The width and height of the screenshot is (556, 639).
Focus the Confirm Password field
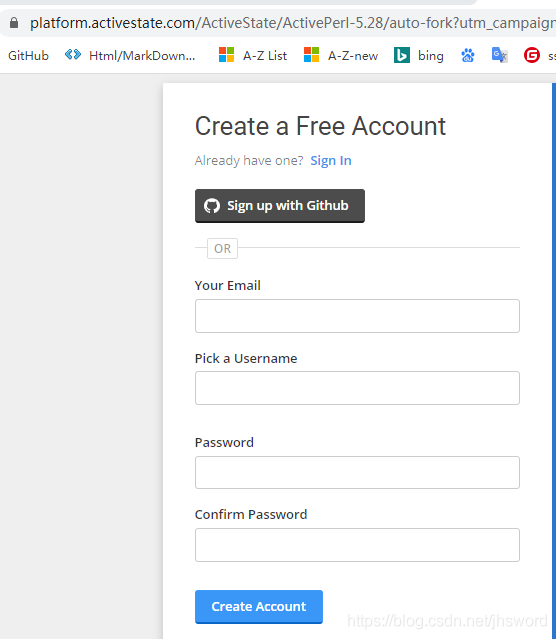click(x=357, y=545)
